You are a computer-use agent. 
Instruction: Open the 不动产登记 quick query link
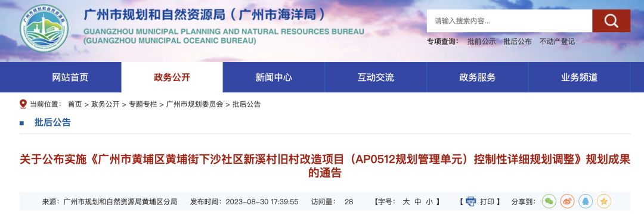(x=557, y=42)
